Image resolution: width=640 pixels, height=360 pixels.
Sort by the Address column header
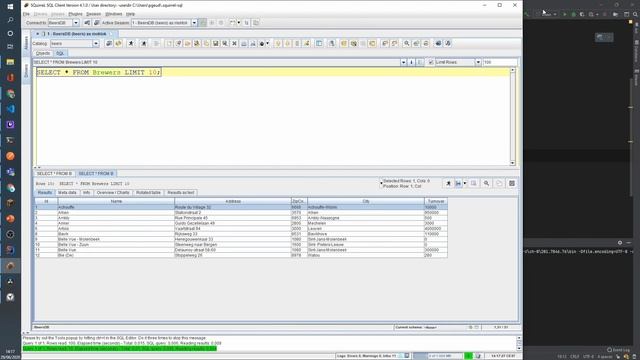pyautogui.click(x=233, y=201)
